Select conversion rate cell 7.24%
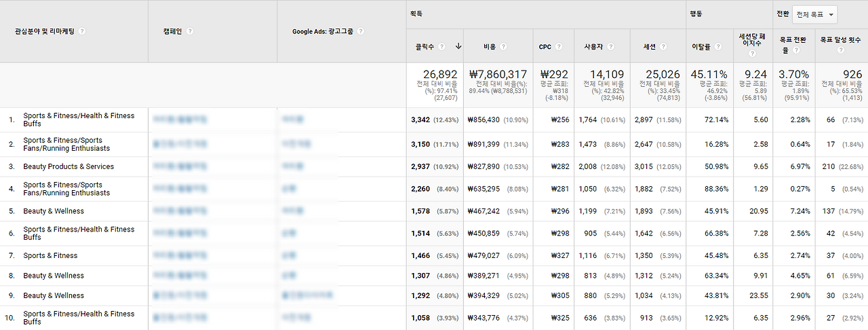Screen dimensions: 868x330 tap(800, 211)
